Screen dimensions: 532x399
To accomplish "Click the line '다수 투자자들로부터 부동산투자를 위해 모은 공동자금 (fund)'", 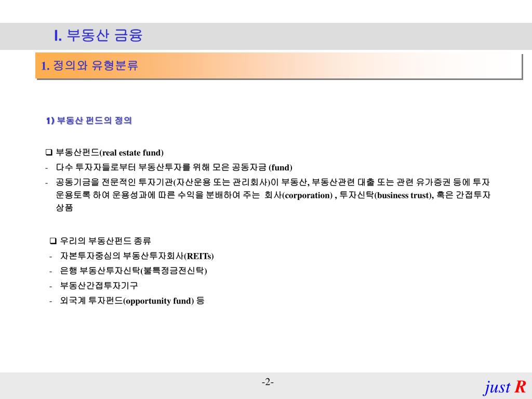I will point(174,168).
